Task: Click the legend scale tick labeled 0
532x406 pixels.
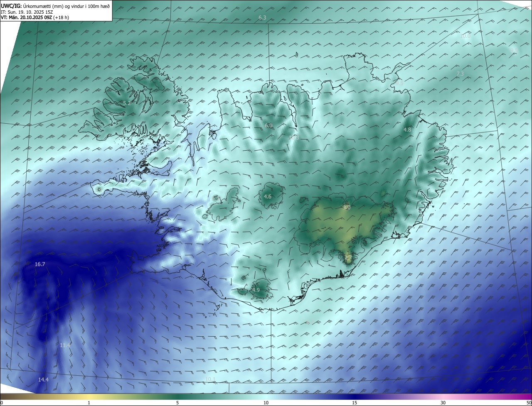Action: [x=2, y=403]
